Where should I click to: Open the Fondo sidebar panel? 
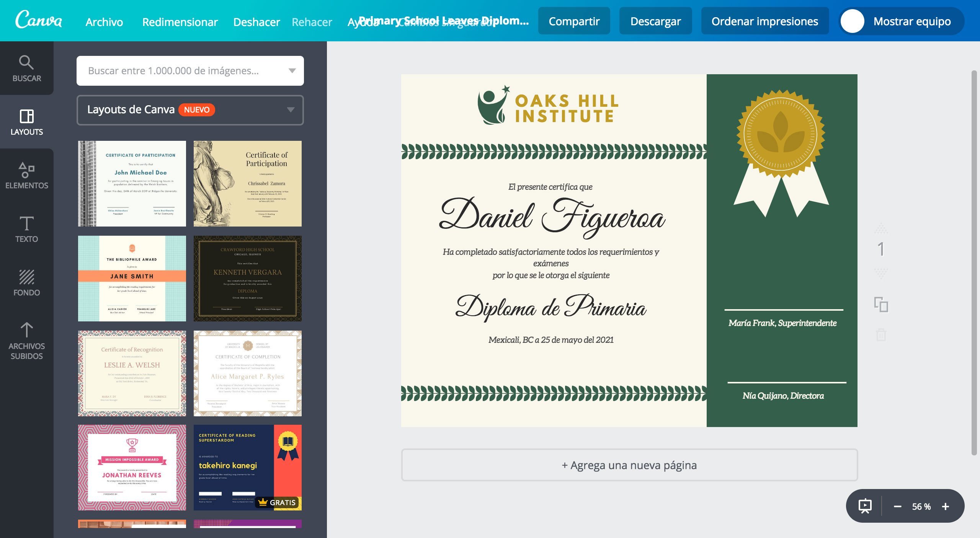tap(26, 283)
